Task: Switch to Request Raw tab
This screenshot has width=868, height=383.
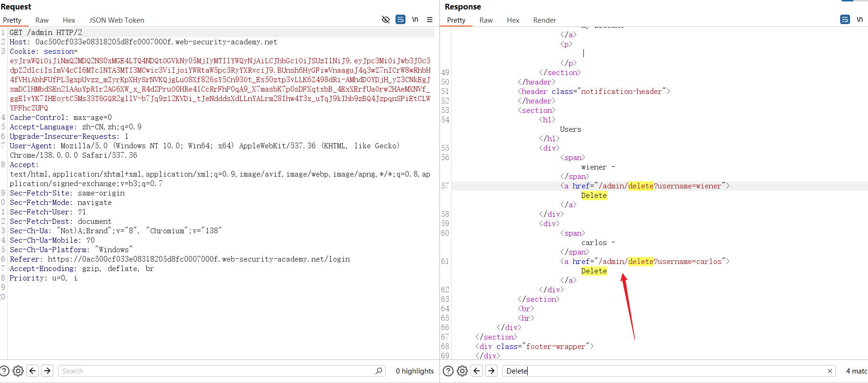Action: tap(42, 20)
